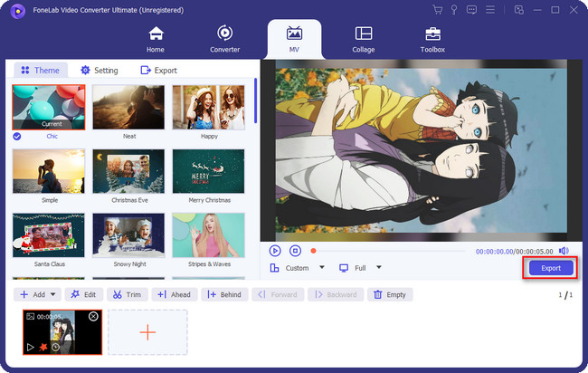Select the MV tab
The height and width of the screenshot is (373, 588).
[294, 40]
